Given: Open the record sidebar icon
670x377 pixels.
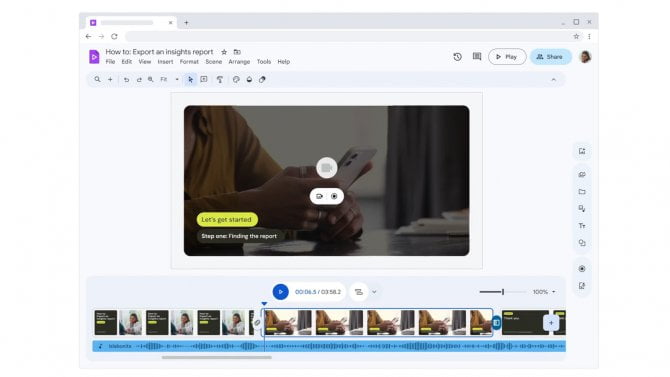Looking at the screenshot, I should 582,268.
